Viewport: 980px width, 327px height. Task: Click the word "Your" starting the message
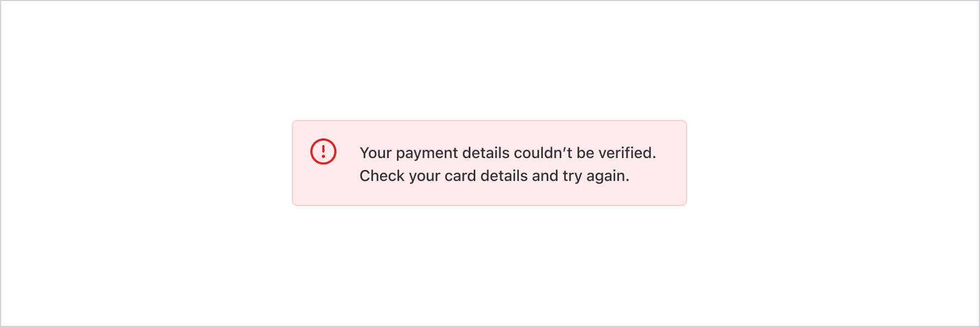376,153
